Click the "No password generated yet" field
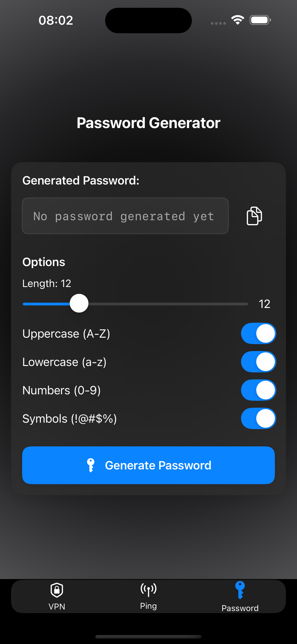 coord(125,216)
